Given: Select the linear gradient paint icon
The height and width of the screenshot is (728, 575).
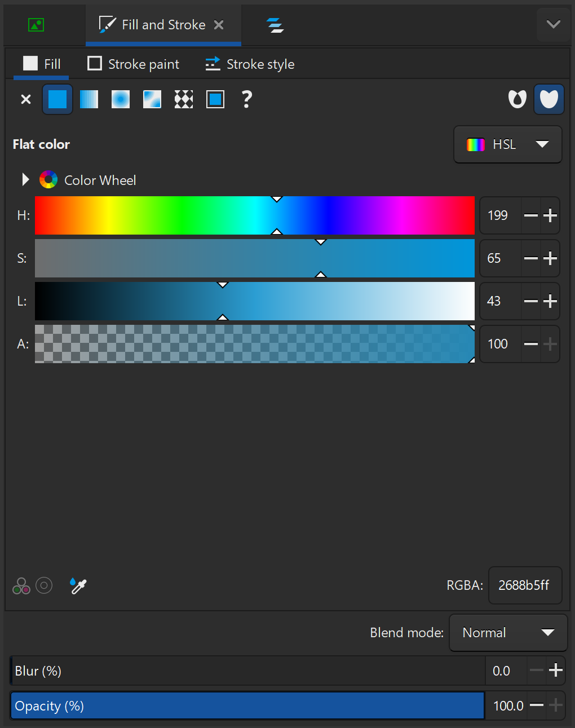Looking at the screenshot, I should coord(89,99).
